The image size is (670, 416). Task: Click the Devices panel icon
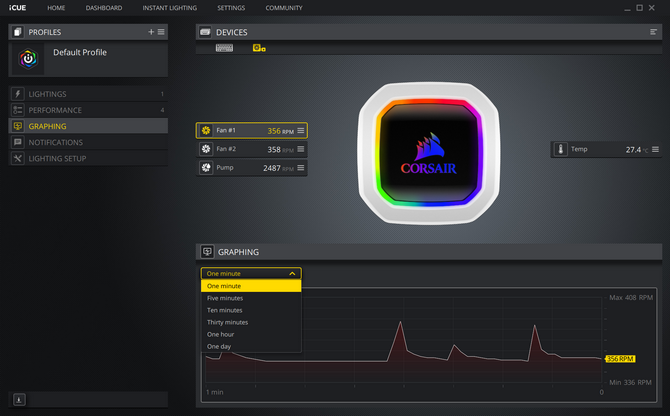(205, 32)
